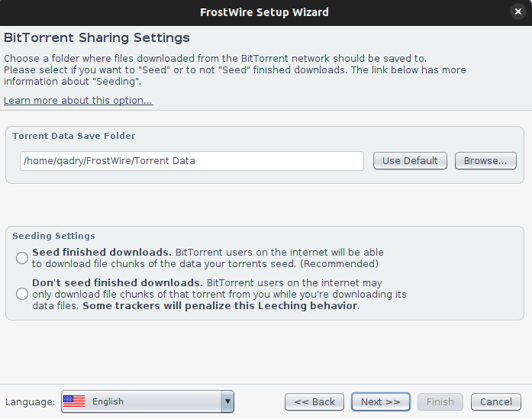Screen dimensions: 532x419
Task: Open the "Learn more about this option..." link
Action: (79, 101)
